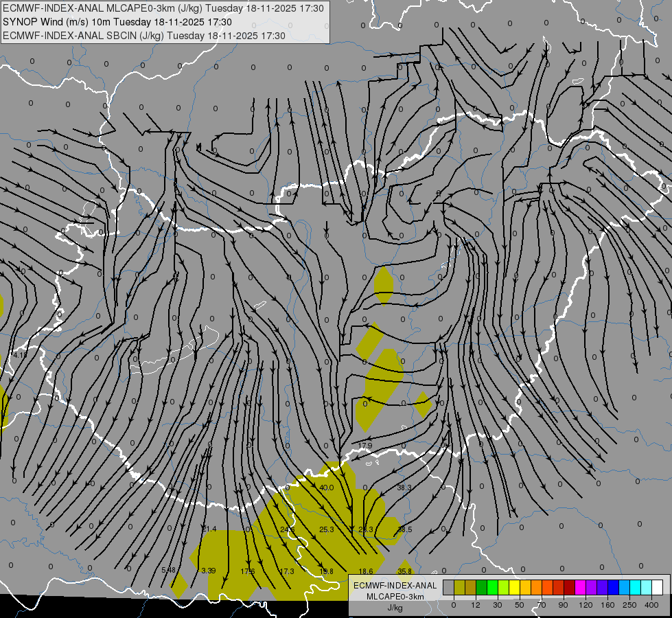Click the legend scale label 400
Image resolution: width=672 pixels, height=618 pixels.
pos(651,605)
